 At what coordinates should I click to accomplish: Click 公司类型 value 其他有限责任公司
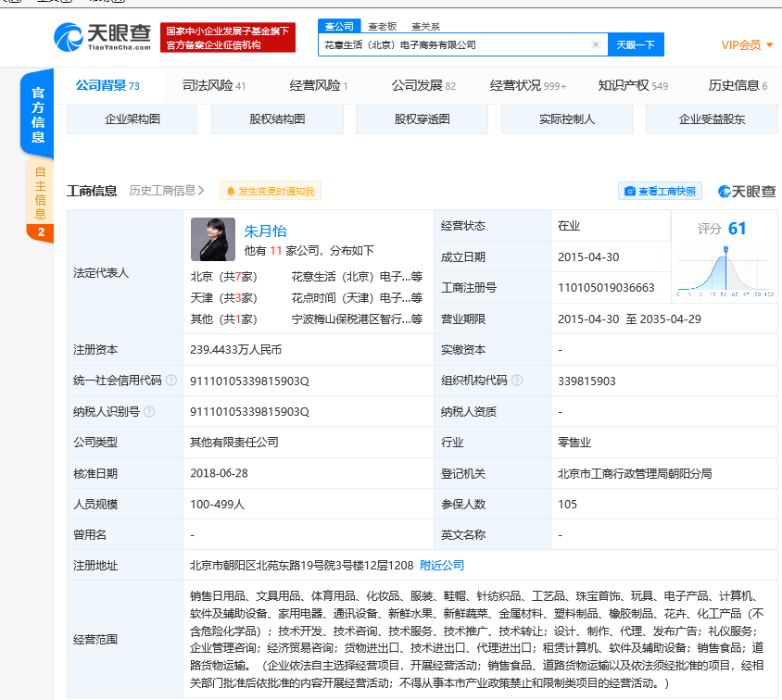pyautogui.click(x=233, y=442)
